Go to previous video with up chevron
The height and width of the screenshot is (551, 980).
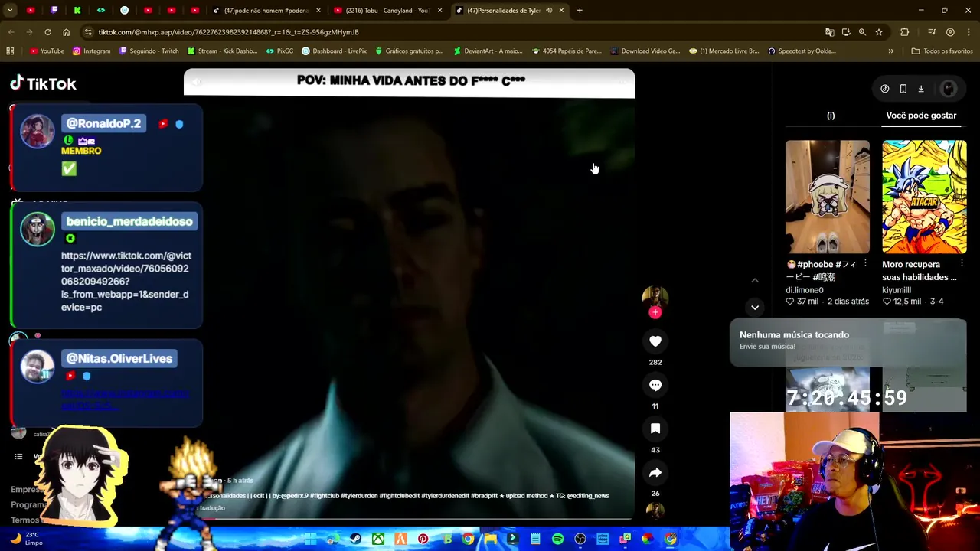755,281
